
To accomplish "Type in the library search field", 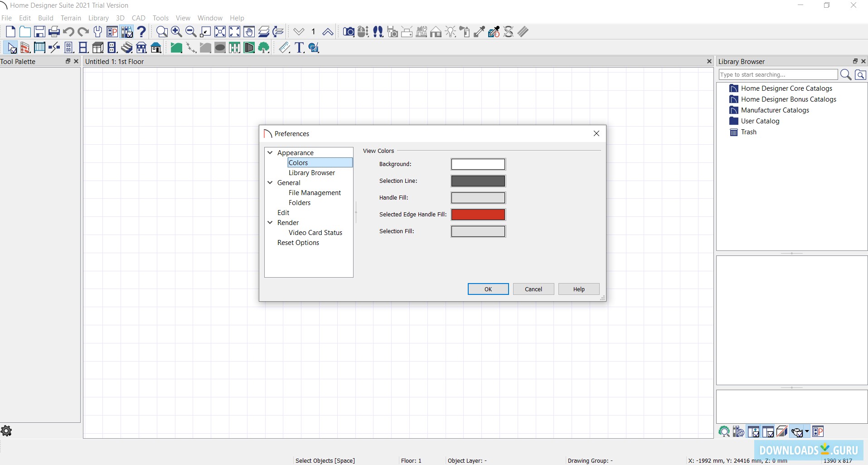I will (779, 74).
